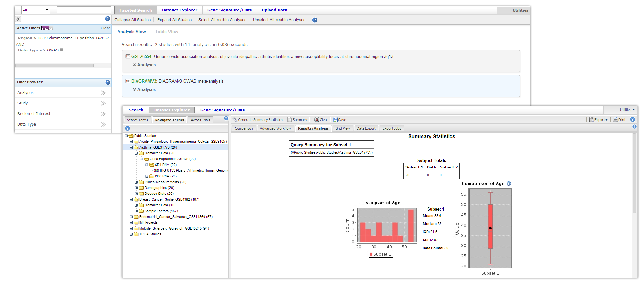Click the Clear bug-like icon in toolbar
Viewport: 644px width, 289px height.
pyautogui.click(x=317, y=120)
